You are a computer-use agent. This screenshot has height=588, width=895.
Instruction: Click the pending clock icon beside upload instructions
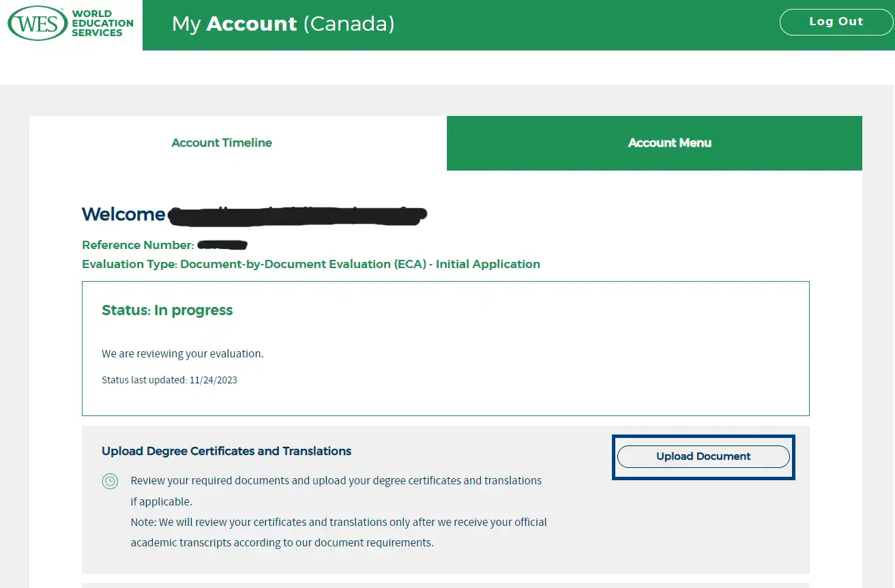pyautogui.click(x=110, y=481)
